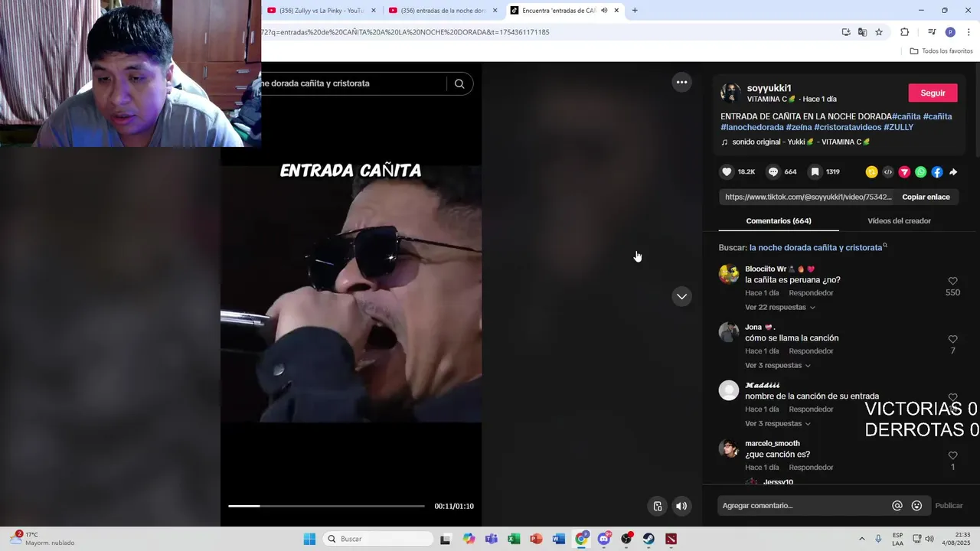Reply to Jona's comment

point(811,351)
